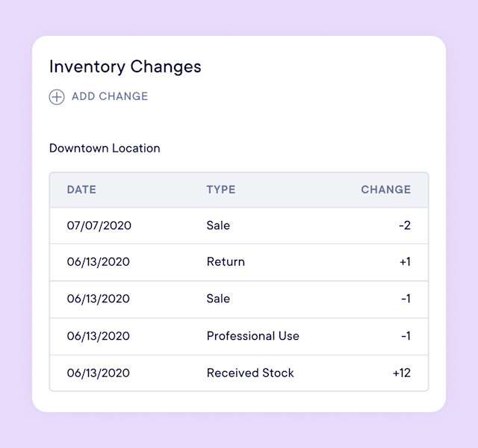Select the 07/07/2020 date cell
Screen dimensions: 478x448
[99, 225]
